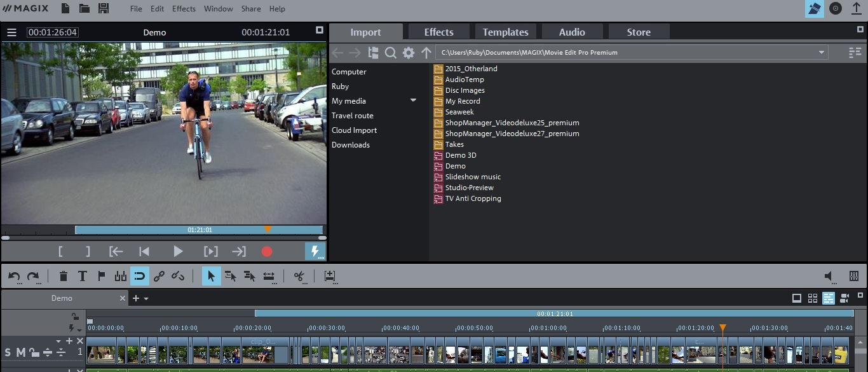Solo track 1 with S button

click(x=8, y=352)
